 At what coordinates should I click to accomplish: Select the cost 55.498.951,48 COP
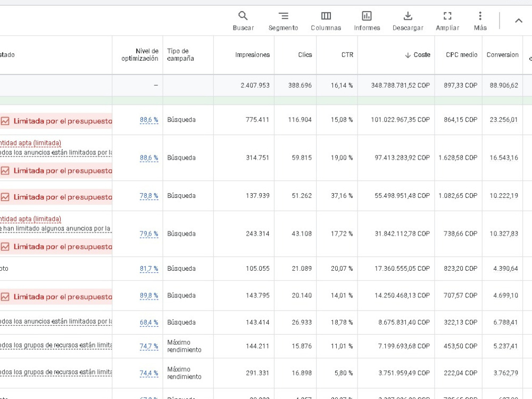click(402, 196)
